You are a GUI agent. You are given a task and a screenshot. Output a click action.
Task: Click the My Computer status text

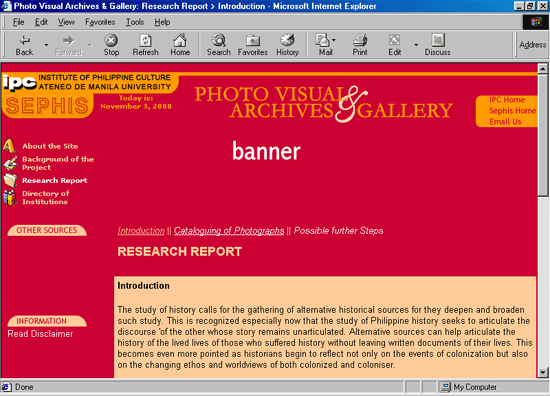pyautogui.click(x=475, y=387)
